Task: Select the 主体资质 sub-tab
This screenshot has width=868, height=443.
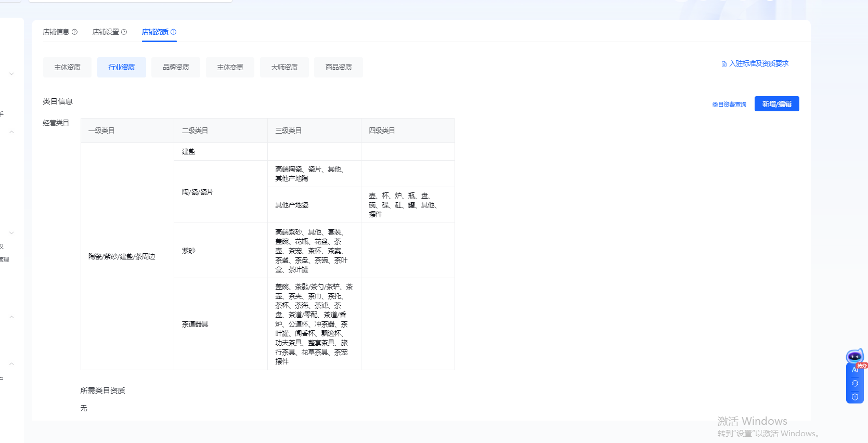Action: 67,68
